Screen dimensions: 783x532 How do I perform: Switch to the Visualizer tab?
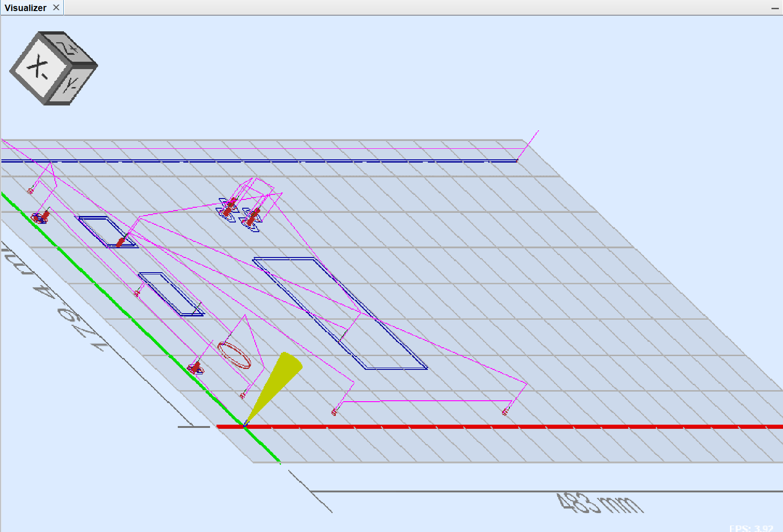25,8
